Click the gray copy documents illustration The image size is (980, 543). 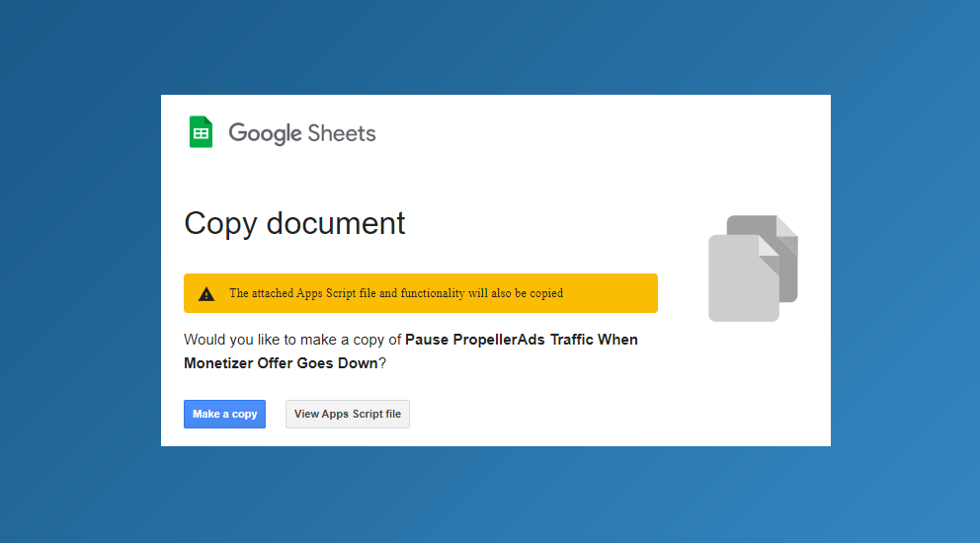point(753,269)
